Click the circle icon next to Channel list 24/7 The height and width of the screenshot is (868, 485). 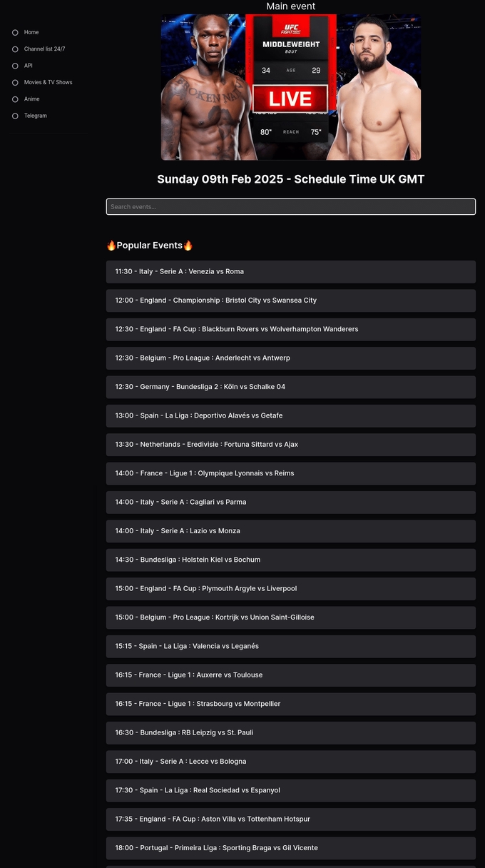pyautogui.click(x=15, y=49)
